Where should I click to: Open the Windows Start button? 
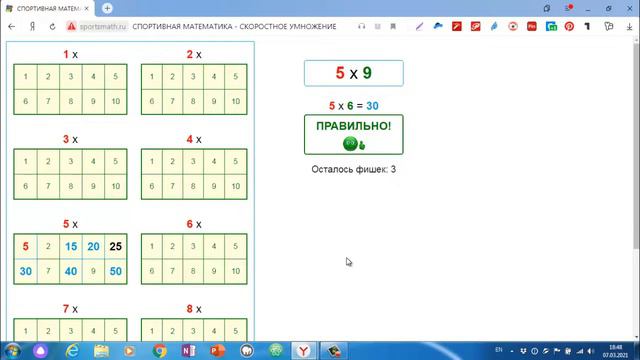12,351
